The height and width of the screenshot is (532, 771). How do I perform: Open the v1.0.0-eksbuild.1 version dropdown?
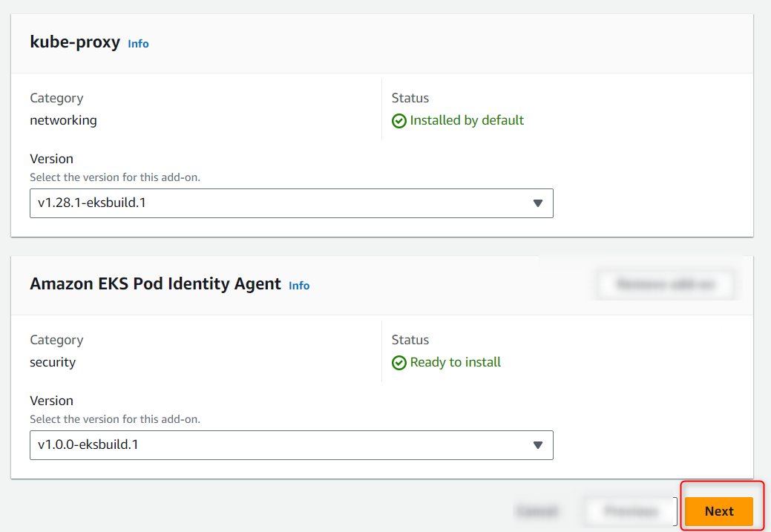point(292,445)
